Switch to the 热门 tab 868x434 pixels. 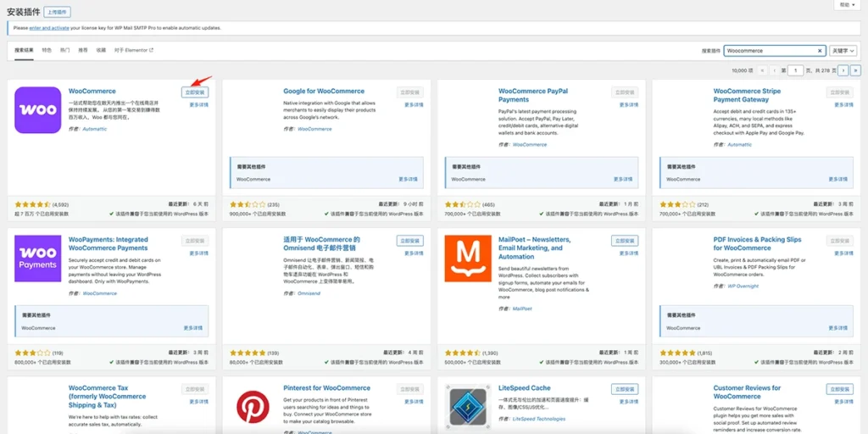click(64, 50)
